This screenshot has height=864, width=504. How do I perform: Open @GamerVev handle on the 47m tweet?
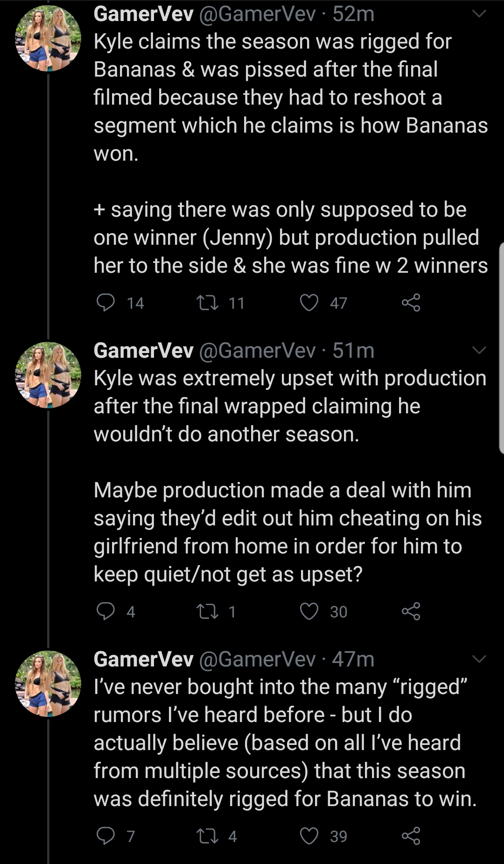[257, 659]
